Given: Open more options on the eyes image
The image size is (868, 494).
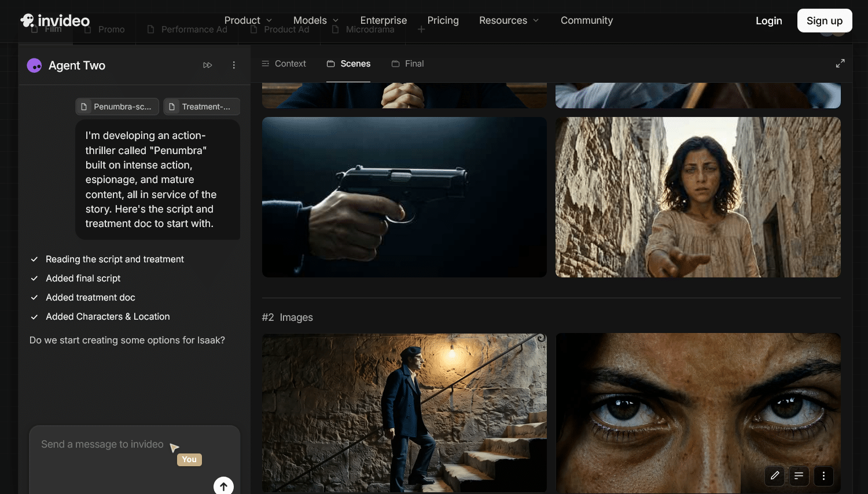Looking at the screenshot, I should coord(824,476).
